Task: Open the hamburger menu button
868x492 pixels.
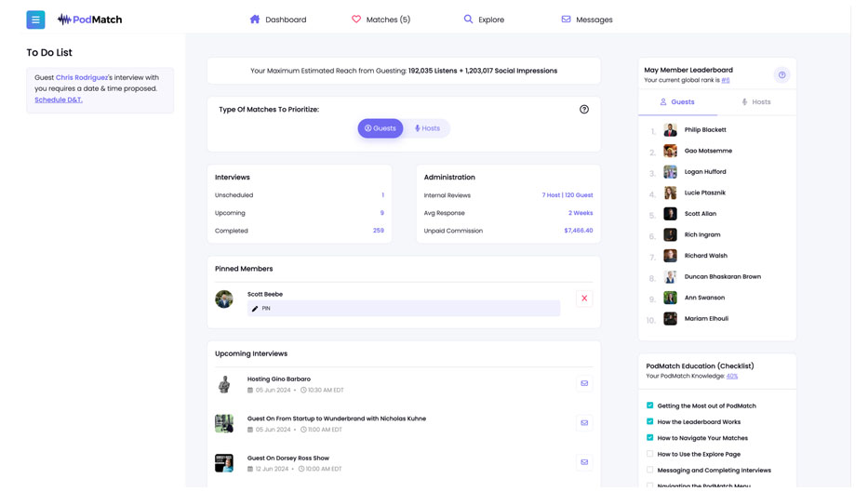Action: (x=35, y=20)
